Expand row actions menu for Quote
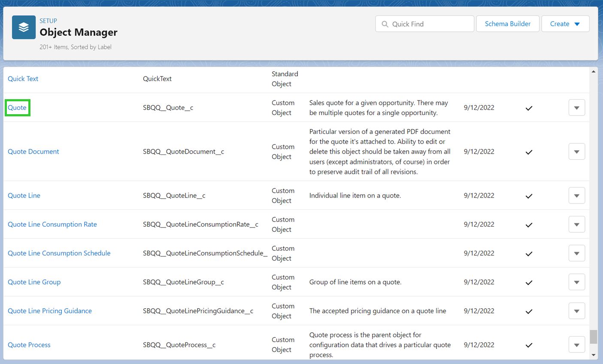The height and width of the screenshot is (364, 603). coord(577,108)
